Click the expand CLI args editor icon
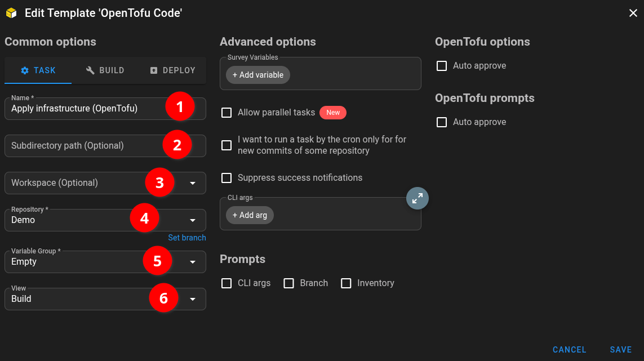Image resolution: width=644 pixels, height=361 pixels. pos(418,198)
